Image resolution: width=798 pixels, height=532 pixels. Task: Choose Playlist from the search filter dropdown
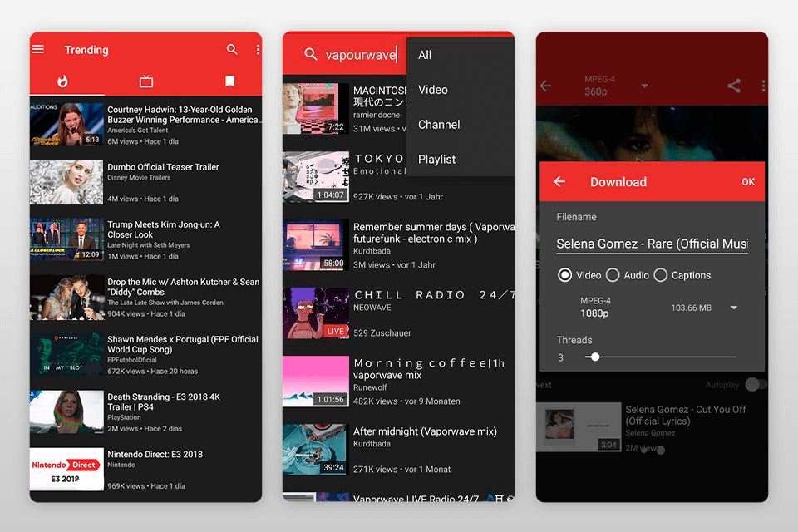[x=436, y=159]
